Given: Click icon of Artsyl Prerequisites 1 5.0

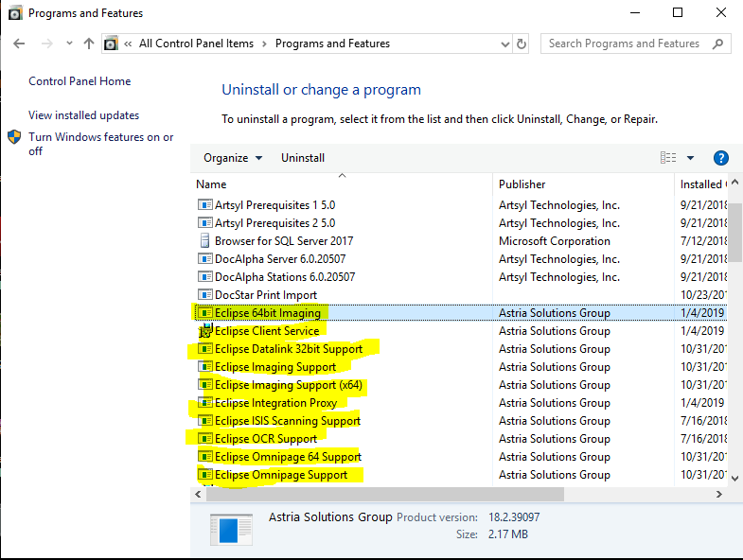Looking at the screenshot, I should 204,205.
